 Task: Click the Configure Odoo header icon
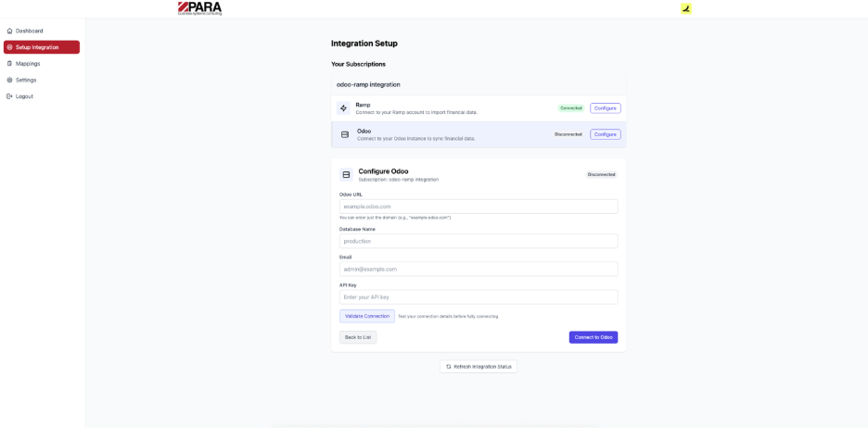point(346,175)
